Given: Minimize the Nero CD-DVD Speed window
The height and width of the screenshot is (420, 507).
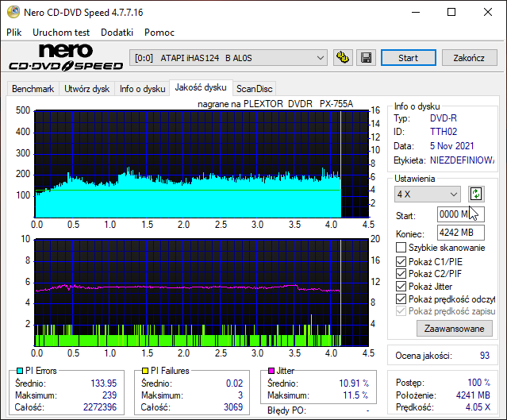Looking at the screenshot, I should coord(416,12).
